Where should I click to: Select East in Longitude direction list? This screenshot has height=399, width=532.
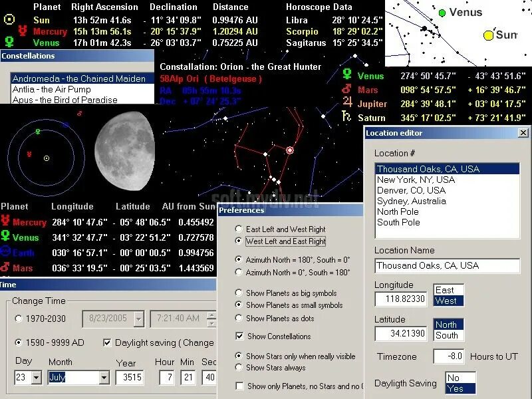click(448, 290)
